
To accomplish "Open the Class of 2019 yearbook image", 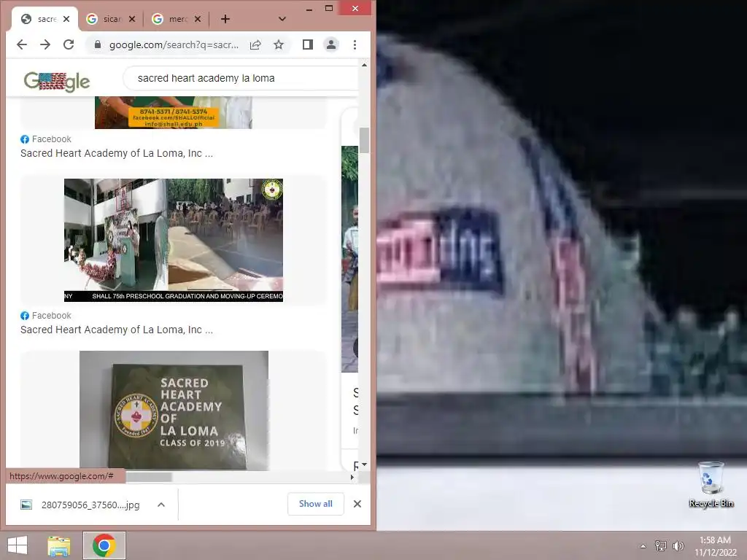I will tap(174, 411).
